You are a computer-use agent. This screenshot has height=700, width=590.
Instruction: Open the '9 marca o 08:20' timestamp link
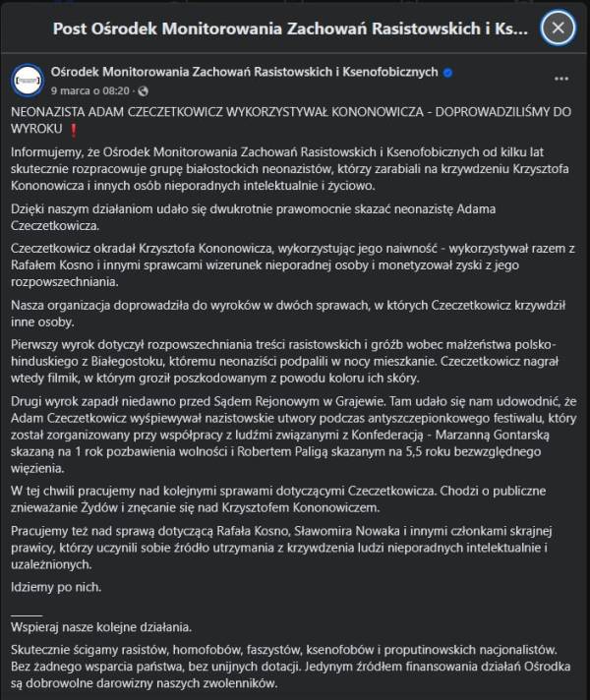pos(90,90)
